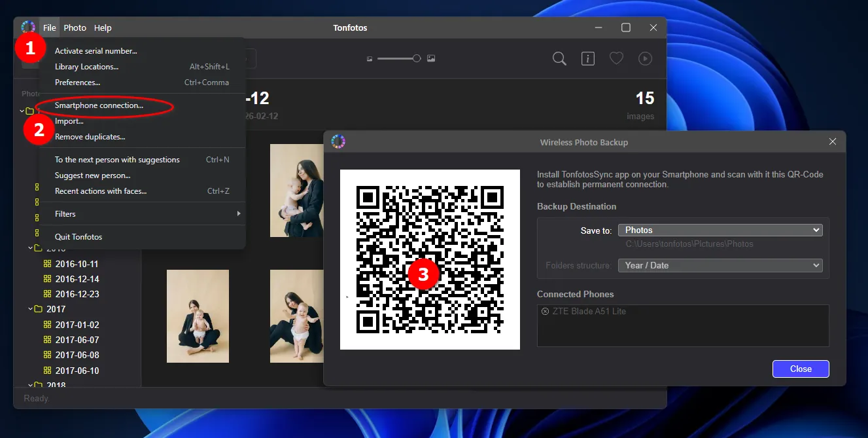Image resolution: width=868 pixels, height=438 pixels.
Task: Select To the next person with suggestions
Action: coord(142,160)
